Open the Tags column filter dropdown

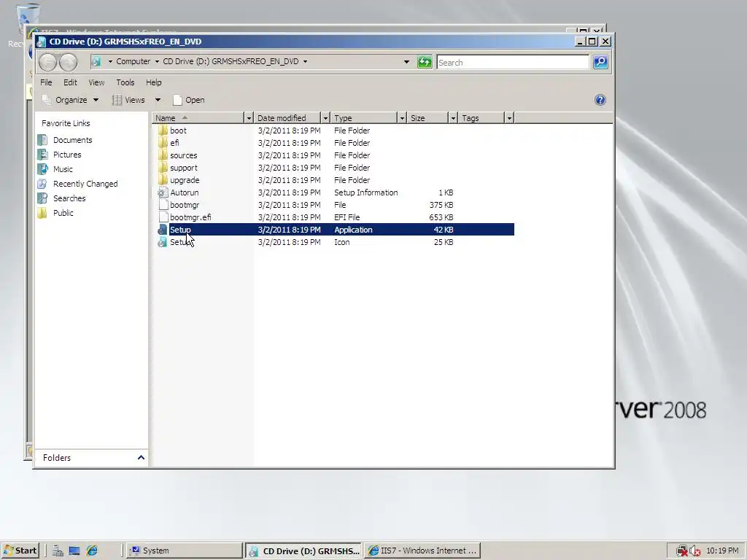point(509,117)
